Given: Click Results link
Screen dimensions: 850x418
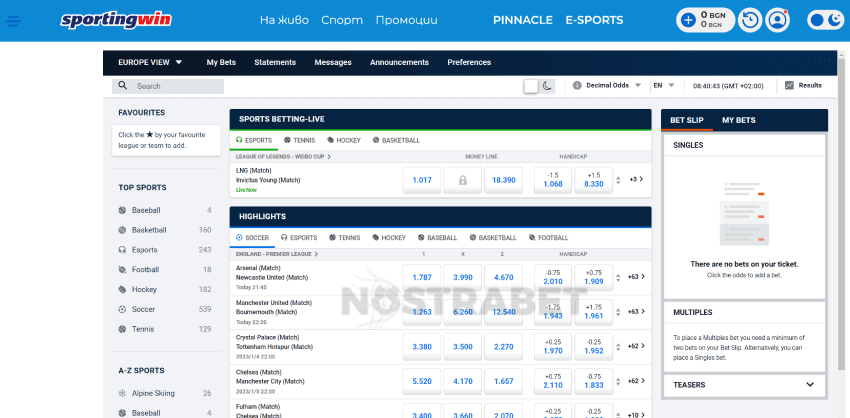Looking at the screenshot, I should [810, 85].
